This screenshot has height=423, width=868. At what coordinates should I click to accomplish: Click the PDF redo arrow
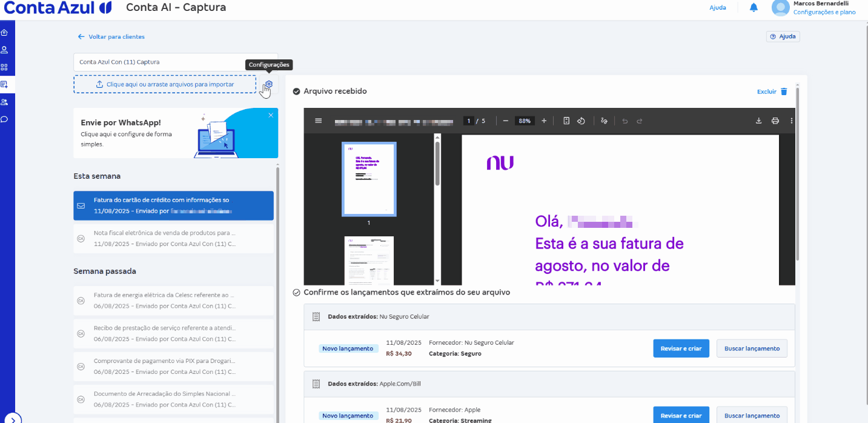point(639,121)
